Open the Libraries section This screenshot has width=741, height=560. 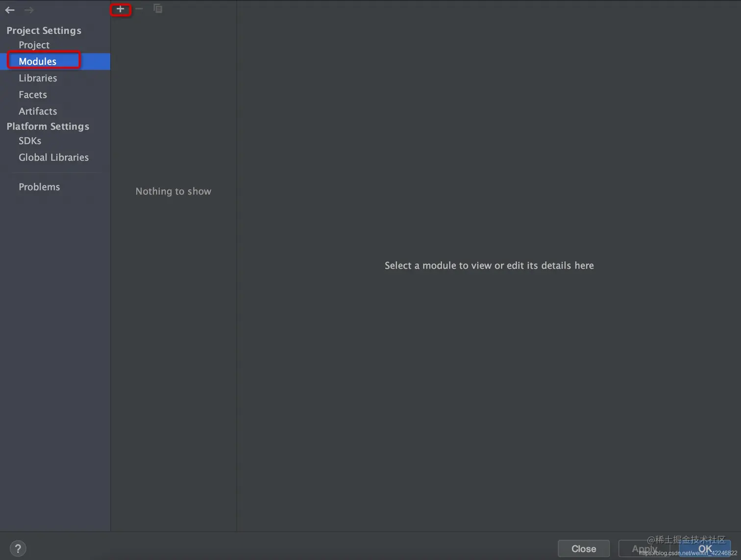pos(38,78)
